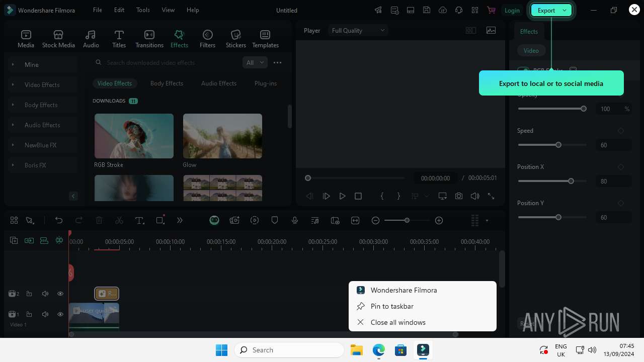
Task: Open the Media panel
Action: [26, 39]
